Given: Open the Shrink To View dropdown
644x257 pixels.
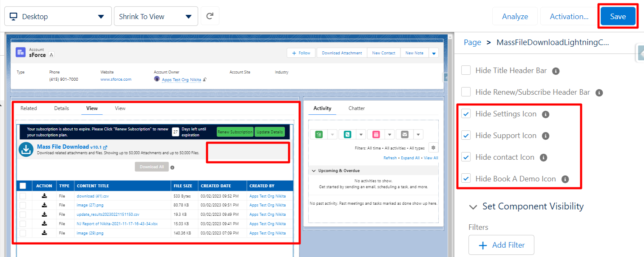Looking at the screenshot, I should point(156,17).
